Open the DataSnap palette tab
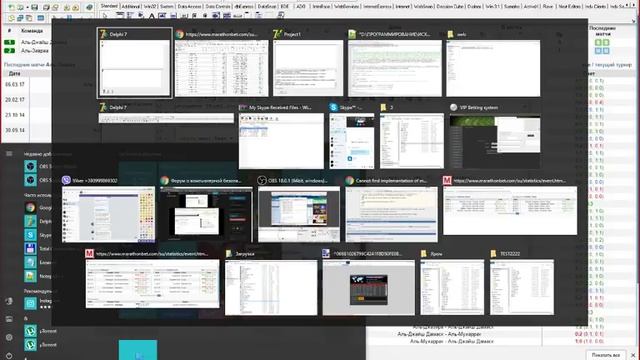 pyautogui.click(x=267, y=7)
